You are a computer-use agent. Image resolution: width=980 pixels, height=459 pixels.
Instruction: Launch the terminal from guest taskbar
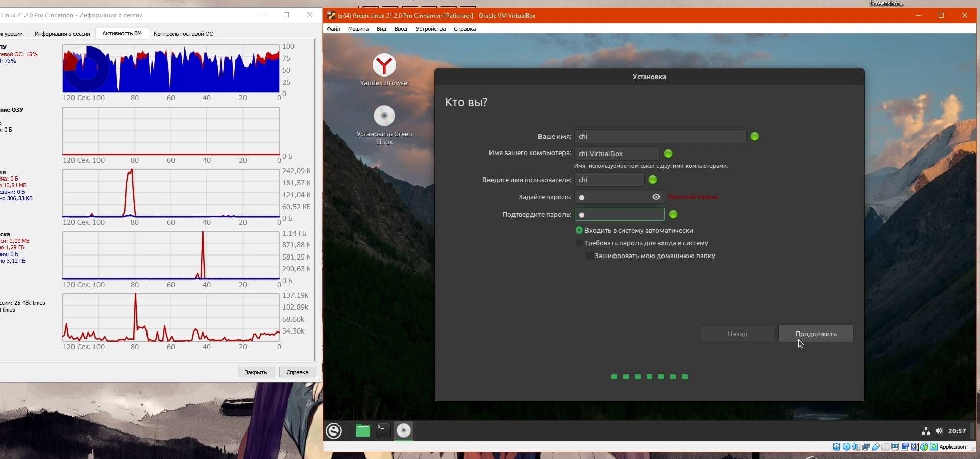tap(383, 431)
